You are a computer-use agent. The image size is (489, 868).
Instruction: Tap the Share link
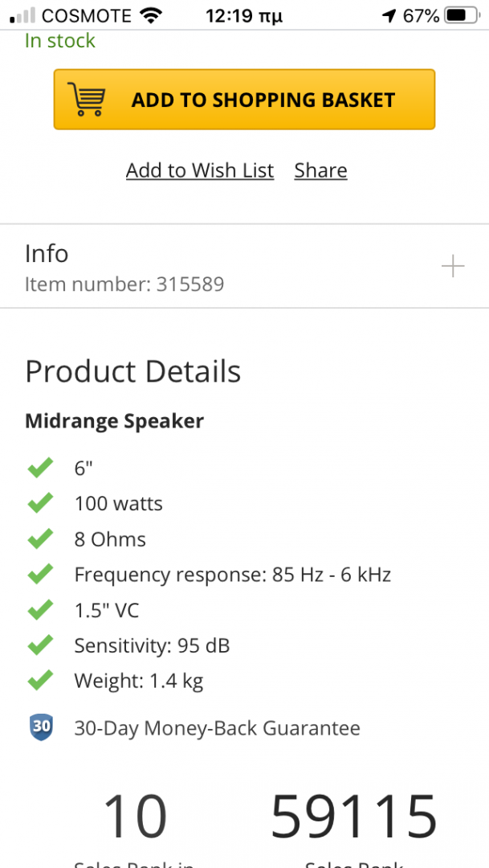pos(320,170)
